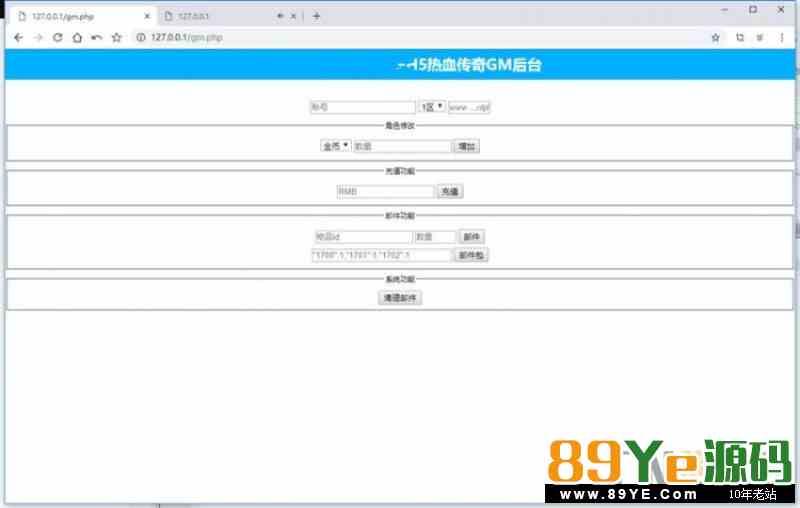
Task: Click the mail pack field with "1700":1 placeholder
Action: 382,255
